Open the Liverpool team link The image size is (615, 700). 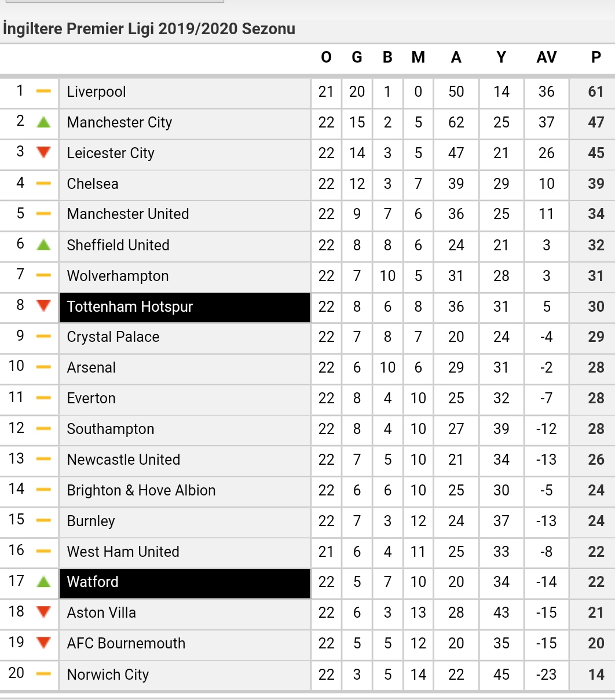coord(96,92)
